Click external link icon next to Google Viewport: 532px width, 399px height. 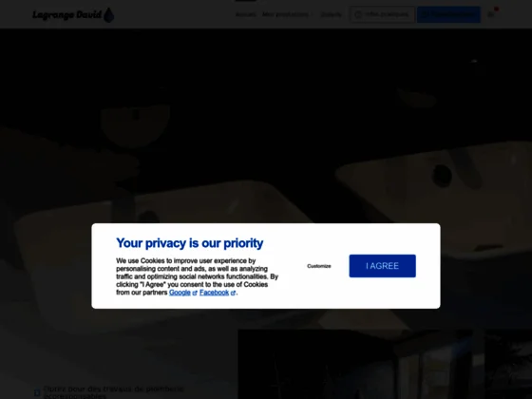[x=195, y=293]
